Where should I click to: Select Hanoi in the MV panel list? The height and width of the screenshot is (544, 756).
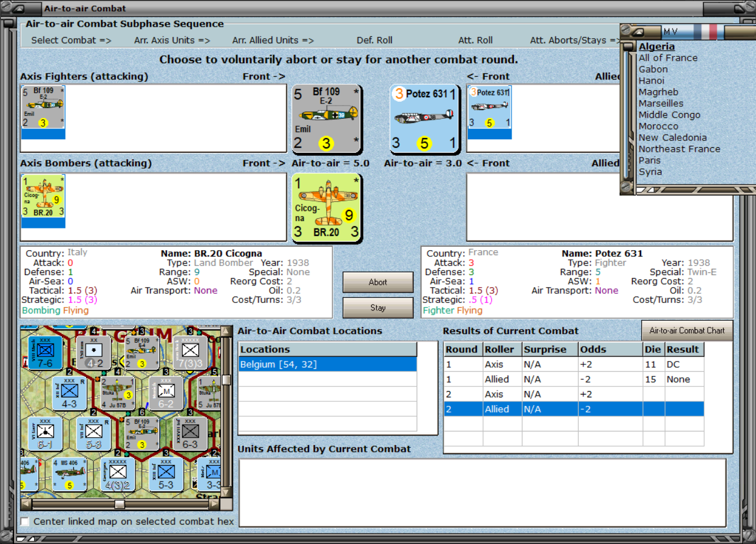(x=651, y=81)
